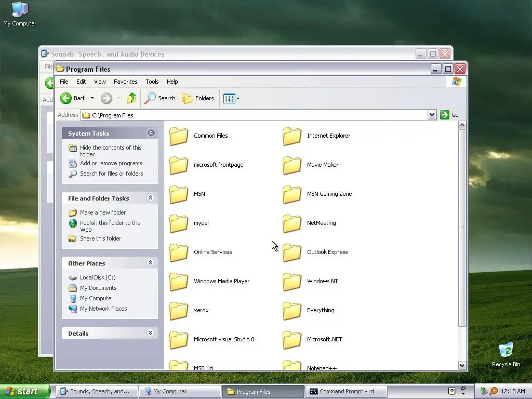Collapse the System Tasks panel
The width and height of the screenshot is (532, 399).
[151, 133]
